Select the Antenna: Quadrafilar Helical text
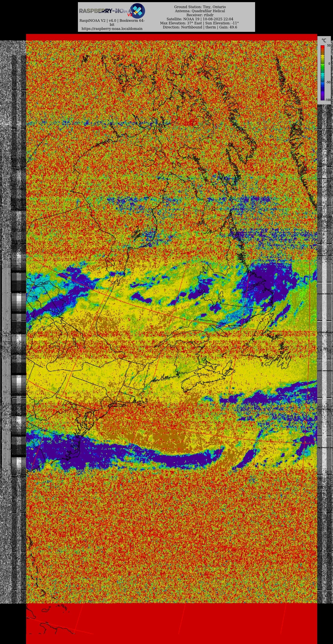 [x=200, y=11]
